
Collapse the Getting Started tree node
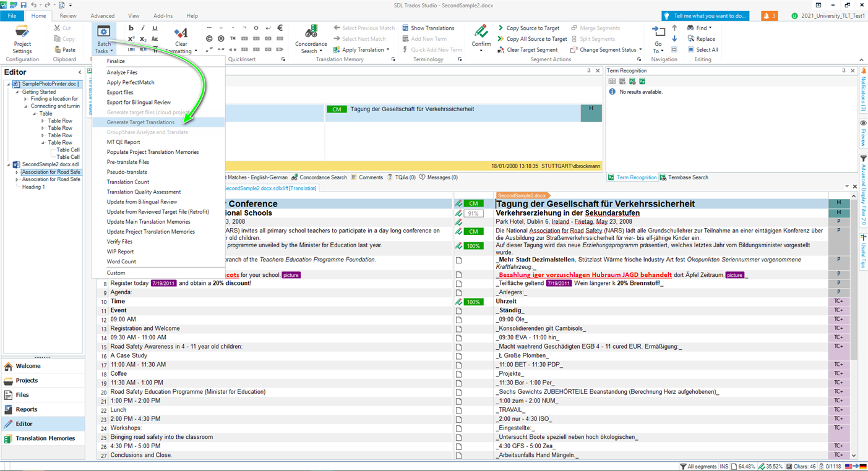pos(17,92)
